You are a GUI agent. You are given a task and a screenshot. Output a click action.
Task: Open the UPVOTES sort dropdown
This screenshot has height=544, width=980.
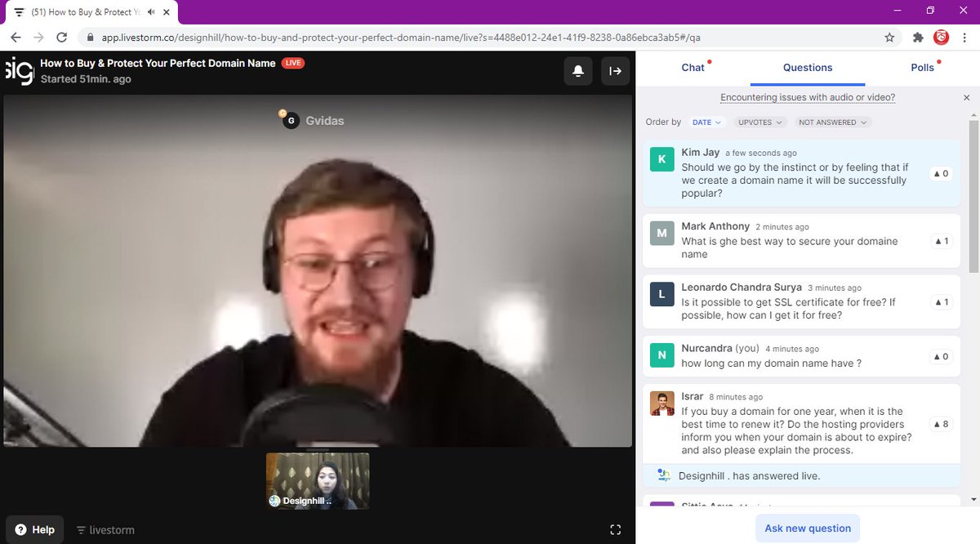(x=759, y=123)
